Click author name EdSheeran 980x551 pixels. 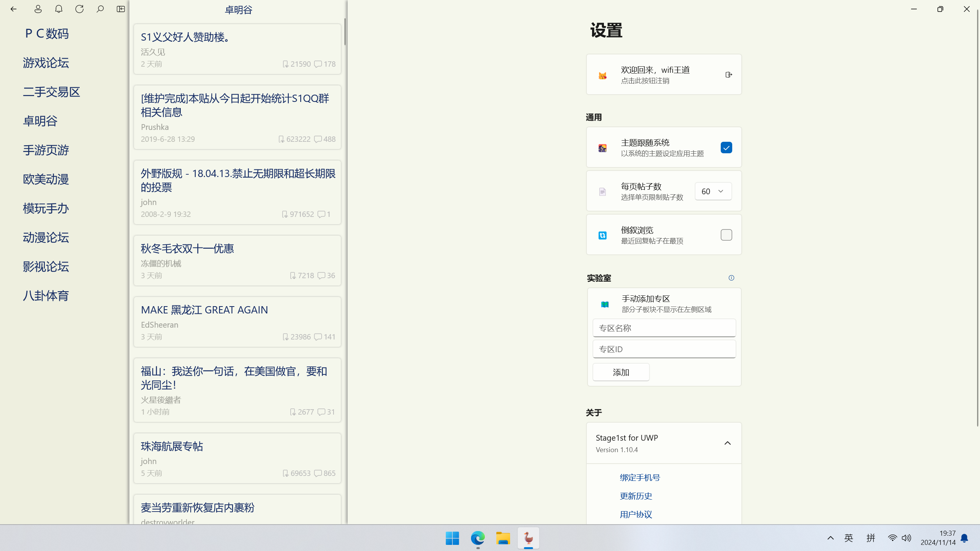tap(159, 325)
